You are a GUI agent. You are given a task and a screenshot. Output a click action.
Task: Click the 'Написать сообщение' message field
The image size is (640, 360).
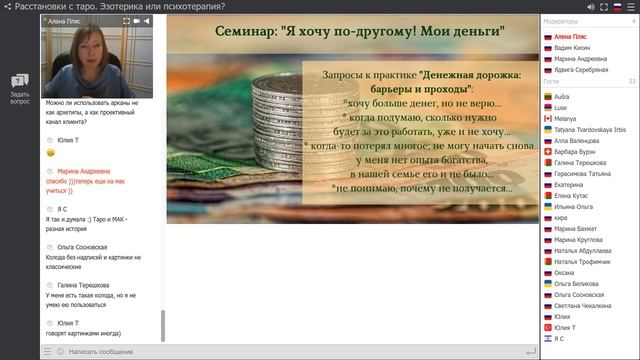294,351
